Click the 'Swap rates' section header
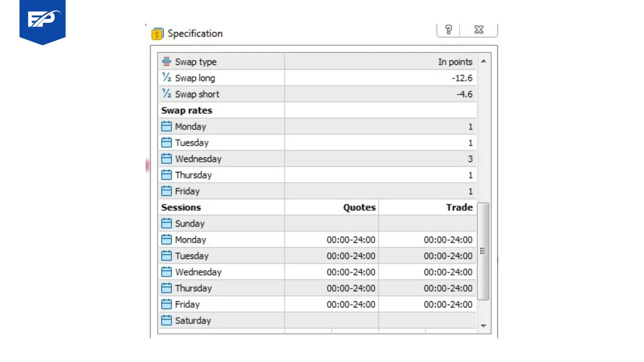This screenshot has height=362, width=644. click(x=187, y=110)
